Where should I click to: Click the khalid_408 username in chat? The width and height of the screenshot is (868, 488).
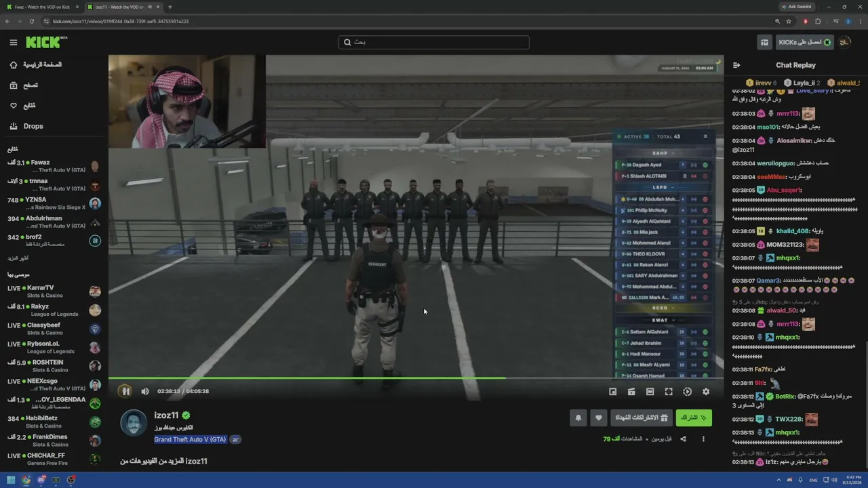tap(793, 231)
